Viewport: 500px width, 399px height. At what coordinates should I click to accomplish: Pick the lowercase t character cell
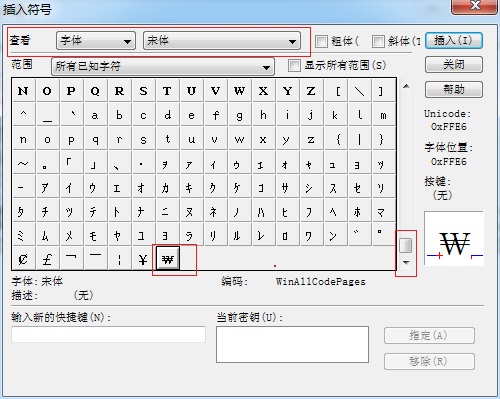pyautogui.click(x=168, y=139)
